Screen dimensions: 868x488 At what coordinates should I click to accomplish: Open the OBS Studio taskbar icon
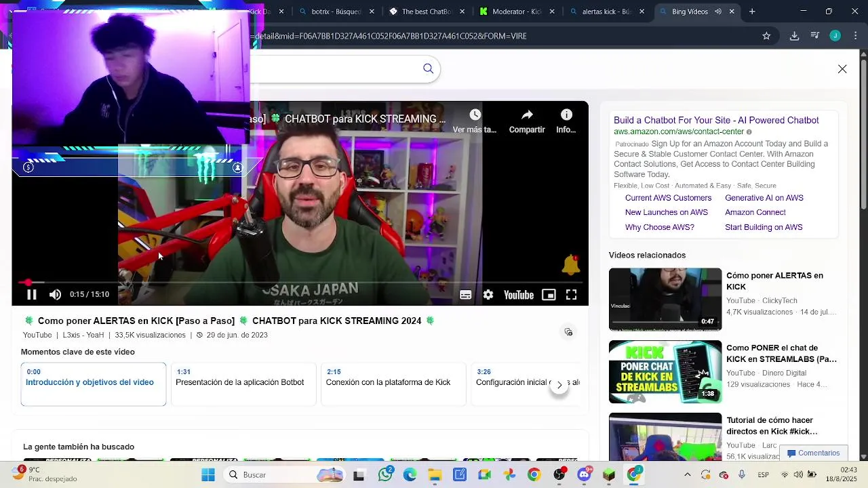559,474
